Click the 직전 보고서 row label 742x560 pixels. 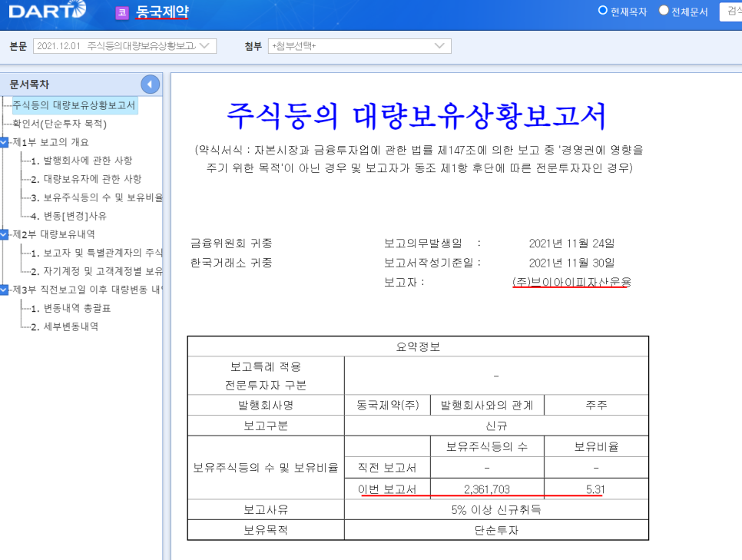387,468
